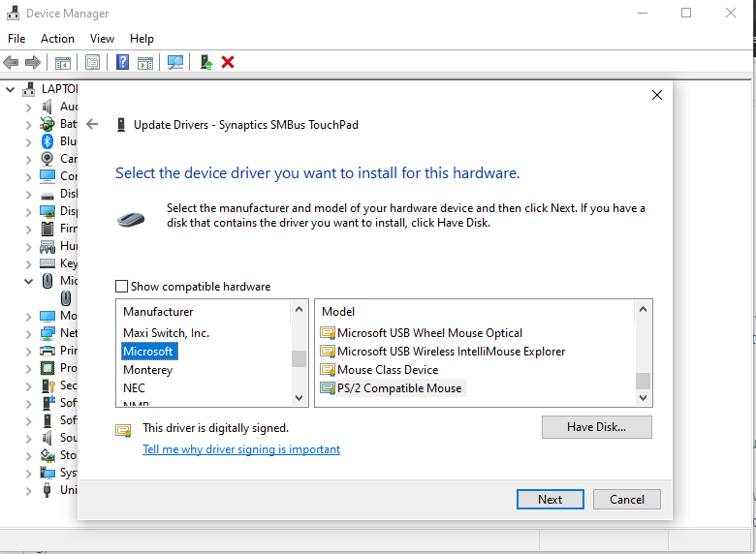Viewport: 756px width, 554px height.
Task: Select Monterey in the Manufacturer list
Action: (x=147, y=370)
